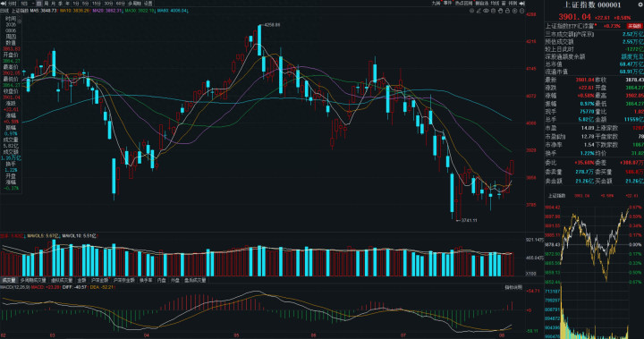This screenshot has height=339, width=644.
Task: Click the last circular icon in chart toolbar
Action: click(522, 11)
